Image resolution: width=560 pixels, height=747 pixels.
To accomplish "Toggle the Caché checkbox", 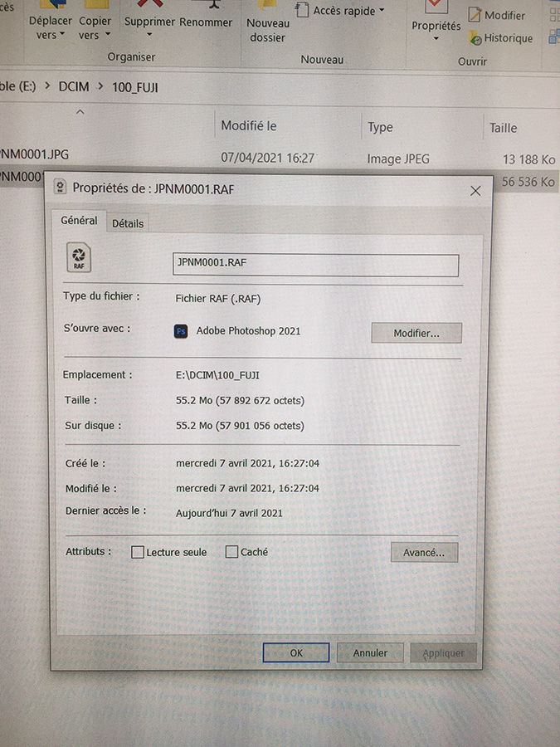I will coord(232,552).
